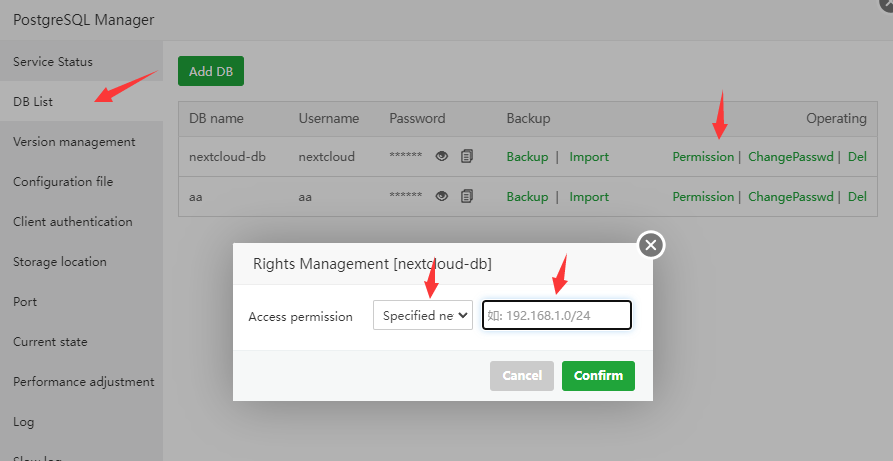Open ChangePasswd for nextcloud-db
Viewport: 893px width, 461px height.
click(x=791, y=157)
